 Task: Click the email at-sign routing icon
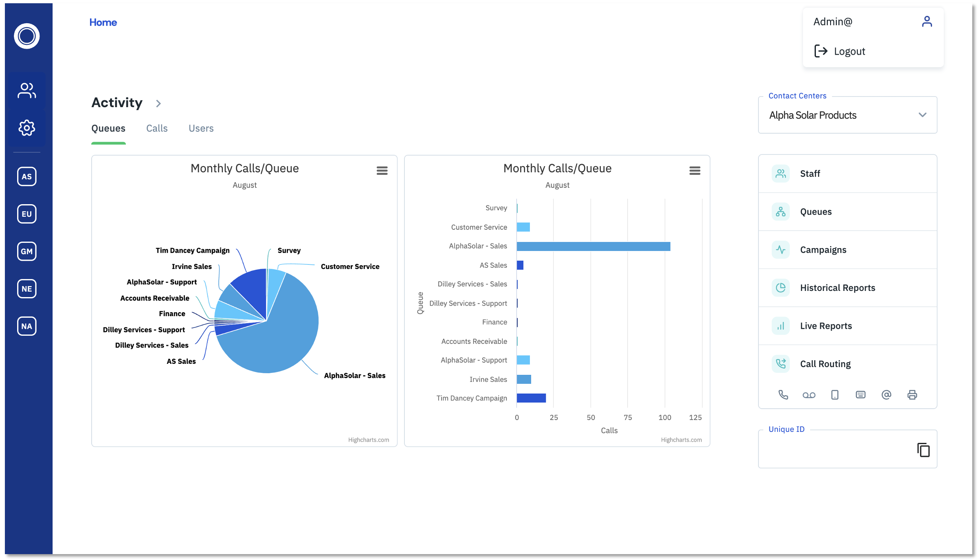[886, 395]
